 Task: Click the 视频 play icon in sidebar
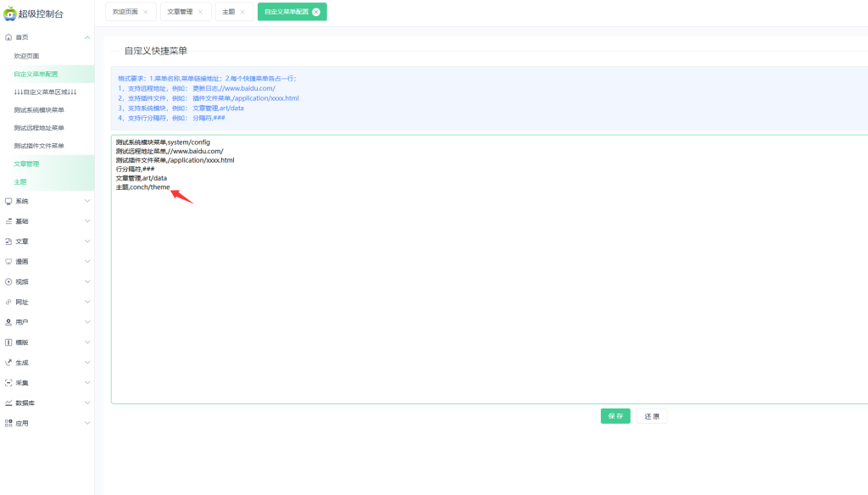point(8,281)
